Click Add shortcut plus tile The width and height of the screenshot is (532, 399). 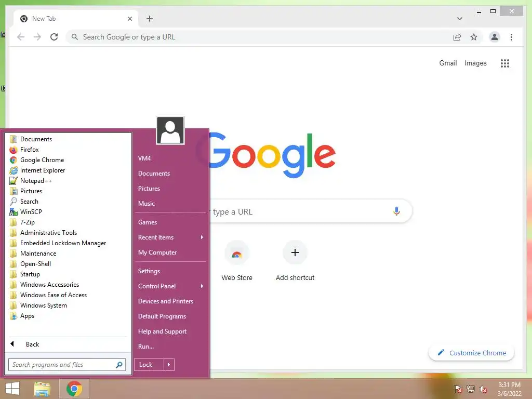click(295, 261)
